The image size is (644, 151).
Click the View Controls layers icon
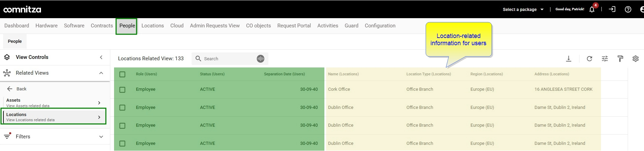7,57
